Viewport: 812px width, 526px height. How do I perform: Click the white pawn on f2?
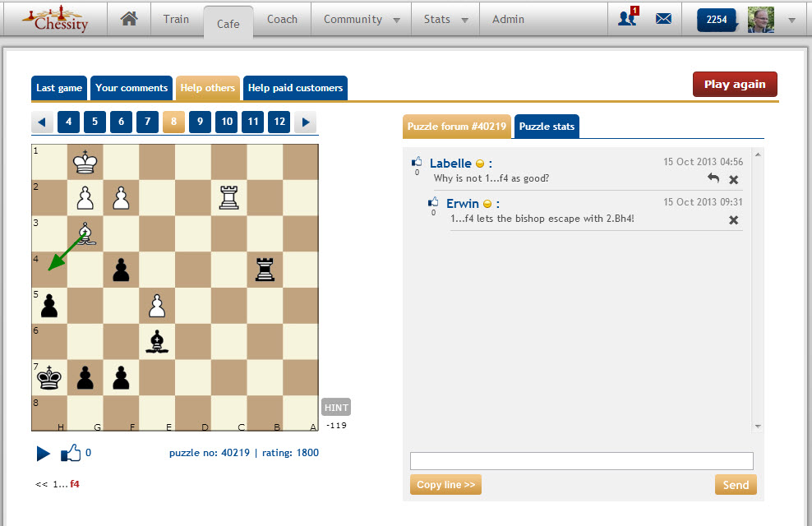pos(121,198)
